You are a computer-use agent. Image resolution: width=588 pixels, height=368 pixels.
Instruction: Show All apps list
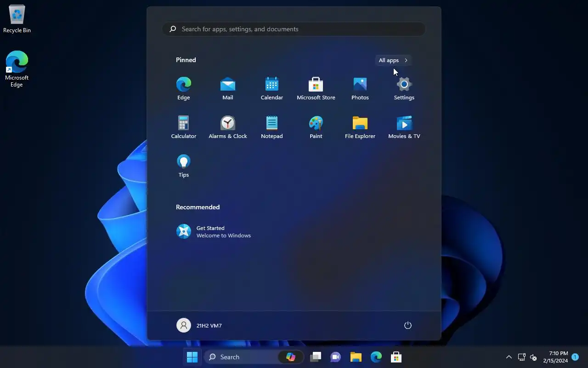[393, 60]
